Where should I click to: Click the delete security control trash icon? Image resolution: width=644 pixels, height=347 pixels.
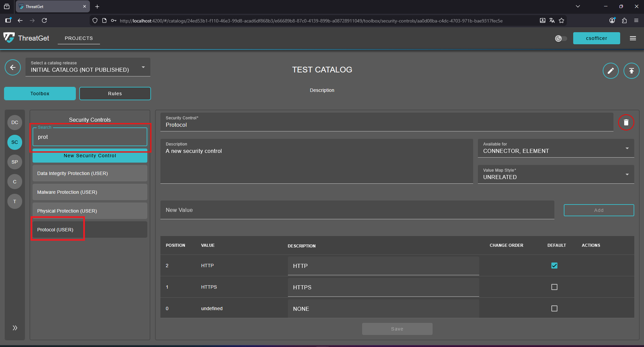click(x=626, y=122)
